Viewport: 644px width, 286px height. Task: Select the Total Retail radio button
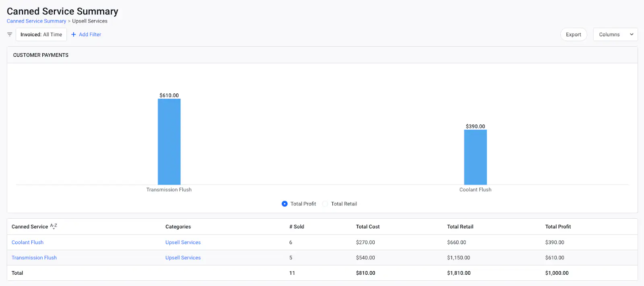325,204
